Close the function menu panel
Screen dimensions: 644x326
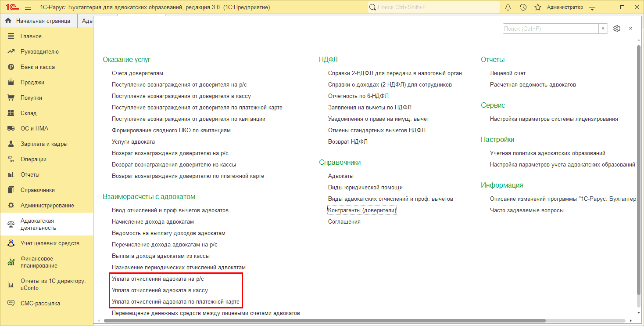coord(630,29)
